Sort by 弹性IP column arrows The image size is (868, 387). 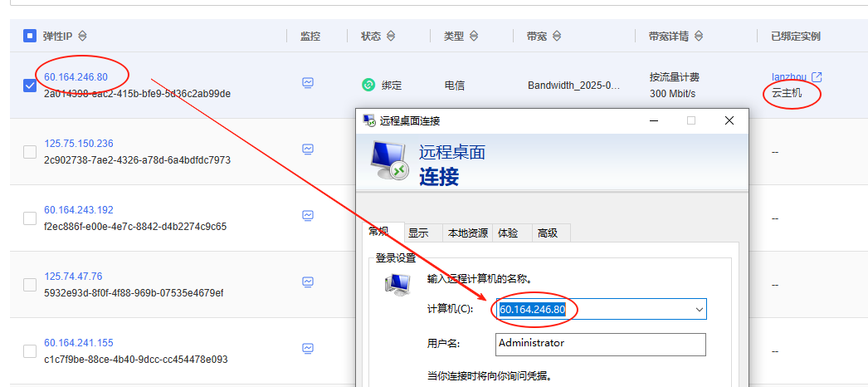pyautogui.click(x=82, y=36)
